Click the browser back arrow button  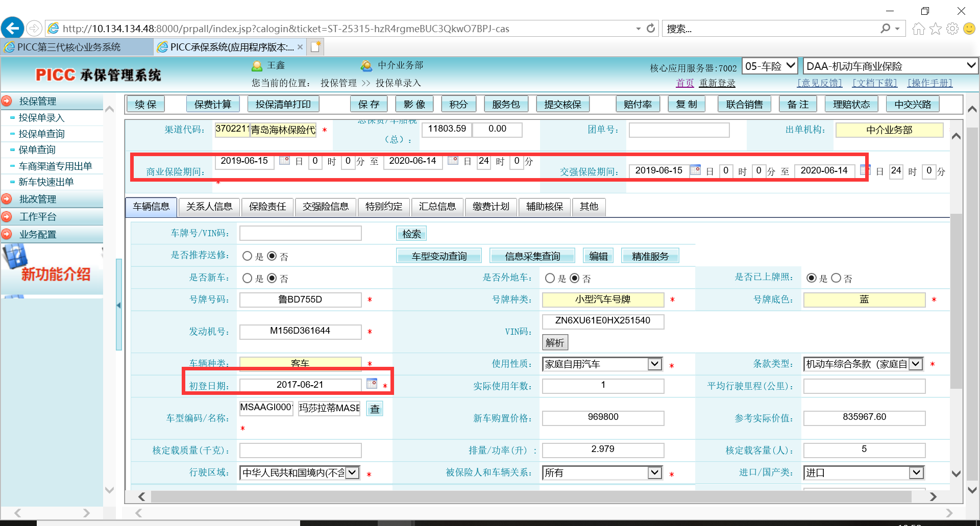tap(12, 28)
